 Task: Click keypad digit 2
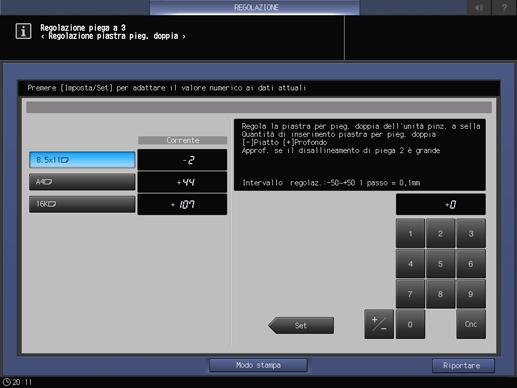point(440,233)
